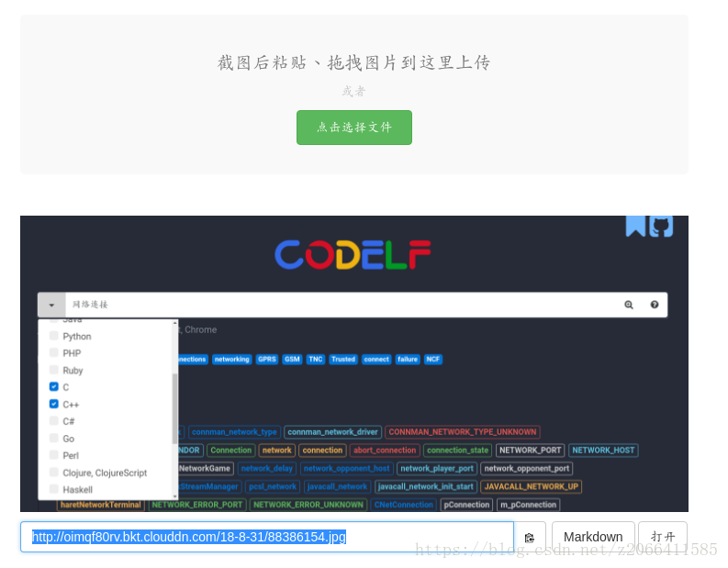Screen dimensions: 728x568
Task: Check the Haskell language checkbox
Action: 54,489
